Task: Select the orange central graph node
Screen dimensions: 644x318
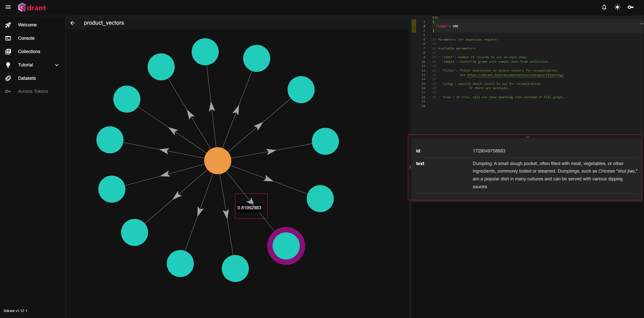Action: pos(218,161)
